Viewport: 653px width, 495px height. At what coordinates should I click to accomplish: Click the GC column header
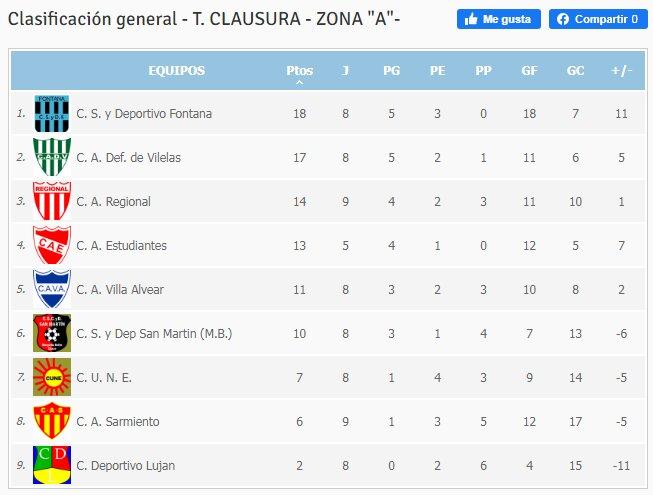[576, 71]
